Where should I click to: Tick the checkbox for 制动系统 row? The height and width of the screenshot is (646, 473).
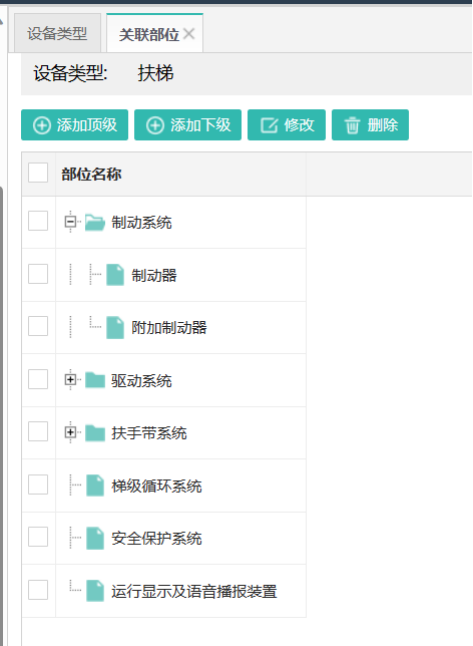(x=38, y=221)
